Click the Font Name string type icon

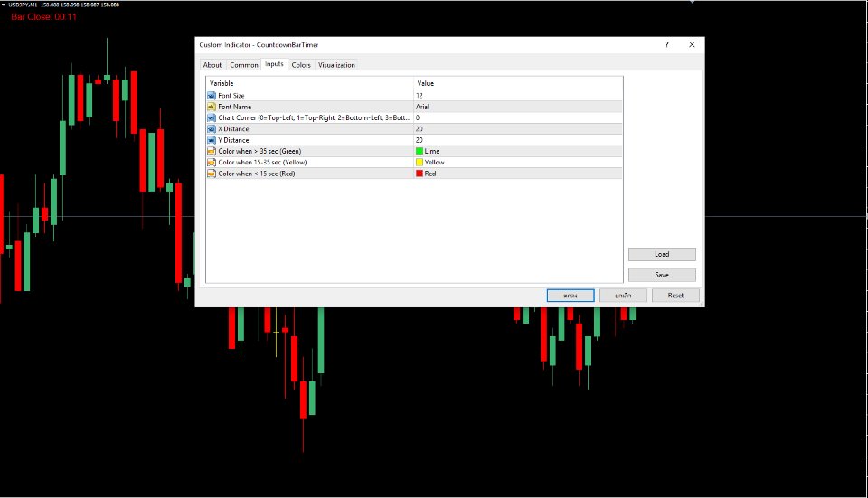(211, 107)
